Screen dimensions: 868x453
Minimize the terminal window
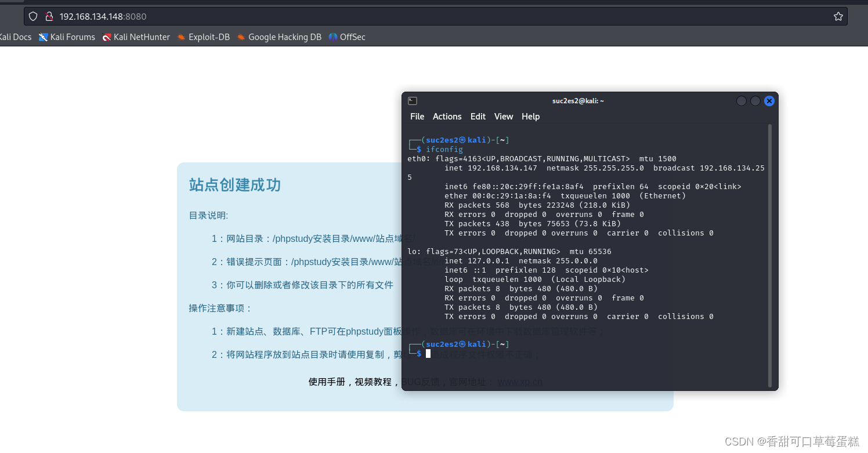[x=742, y=101]
